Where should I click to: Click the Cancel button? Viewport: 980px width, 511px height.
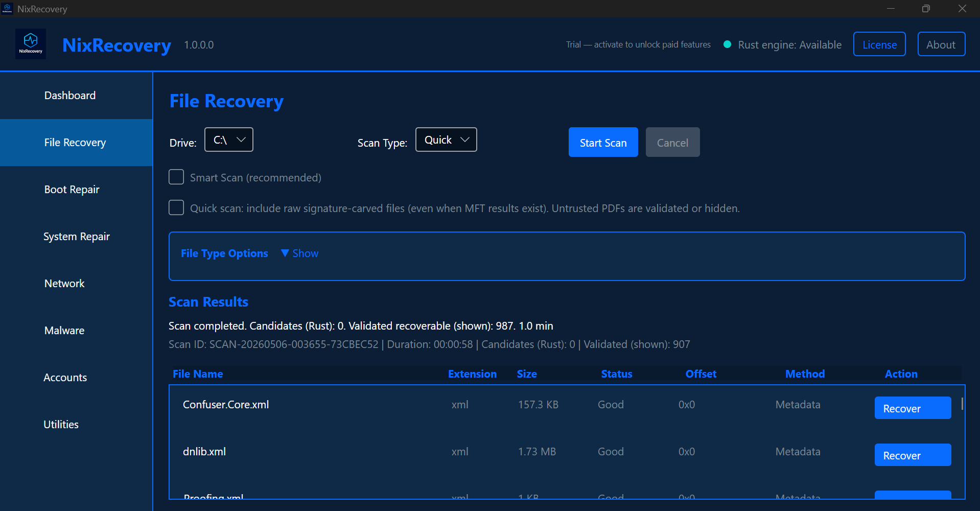pyautogui.click(x=673, y=142)
